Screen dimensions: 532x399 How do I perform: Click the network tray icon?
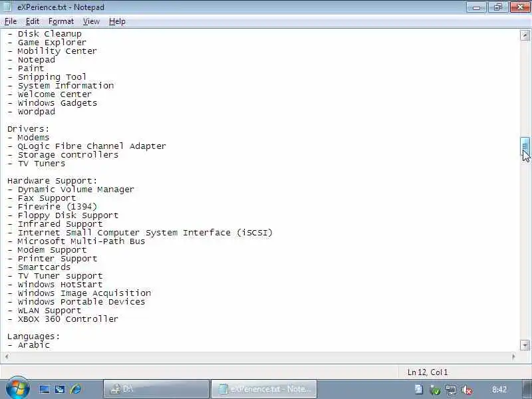coord(451,390)
